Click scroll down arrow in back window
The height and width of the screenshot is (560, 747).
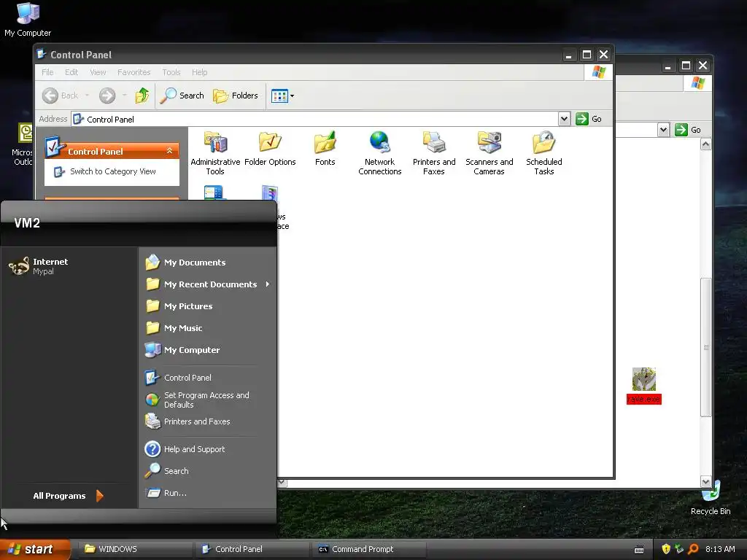point(705,481)
